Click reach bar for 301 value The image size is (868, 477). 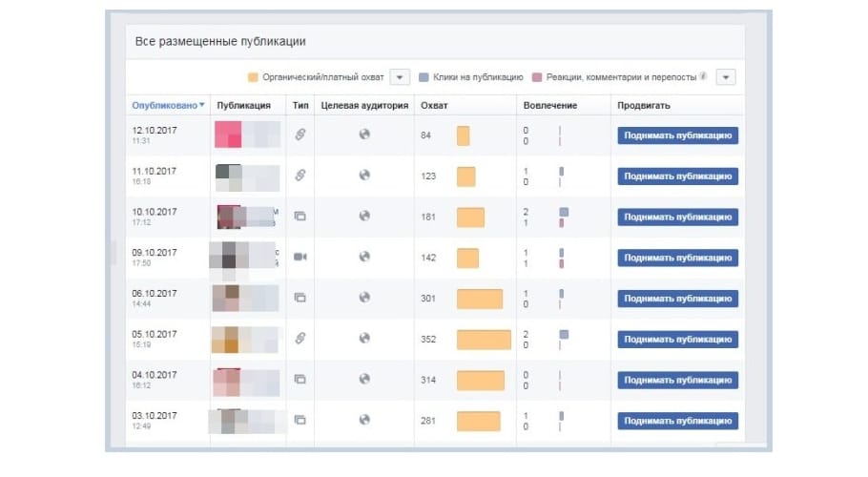point(480,299)
